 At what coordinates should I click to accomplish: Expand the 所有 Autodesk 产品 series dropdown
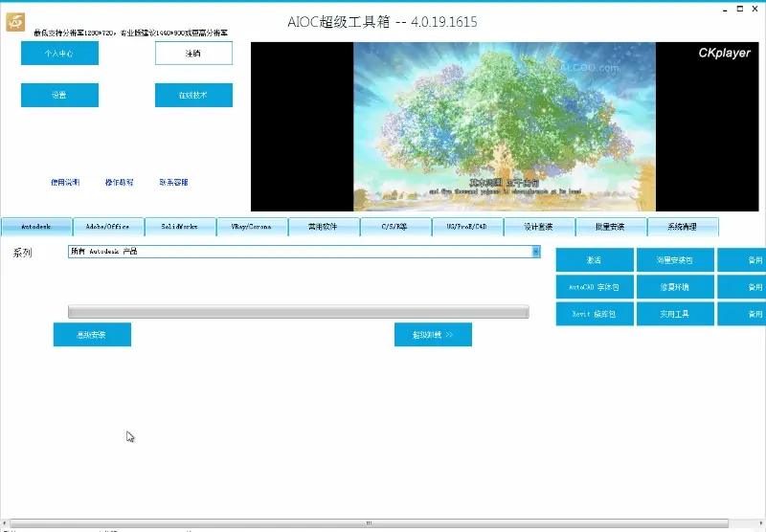(536, 252)
